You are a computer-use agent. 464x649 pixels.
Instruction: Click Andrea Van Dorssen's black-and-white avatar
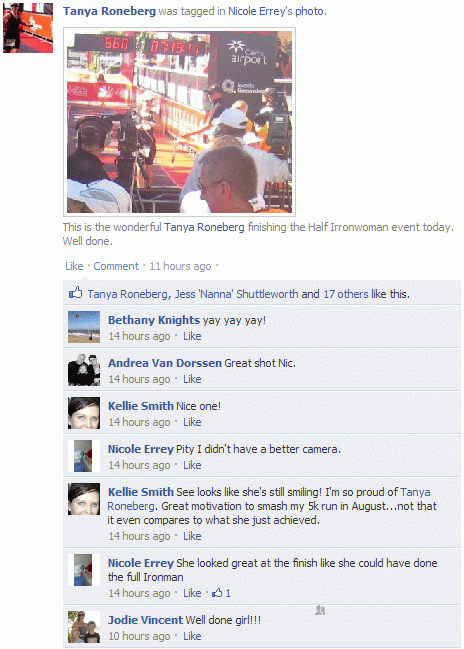coord(84,370)
